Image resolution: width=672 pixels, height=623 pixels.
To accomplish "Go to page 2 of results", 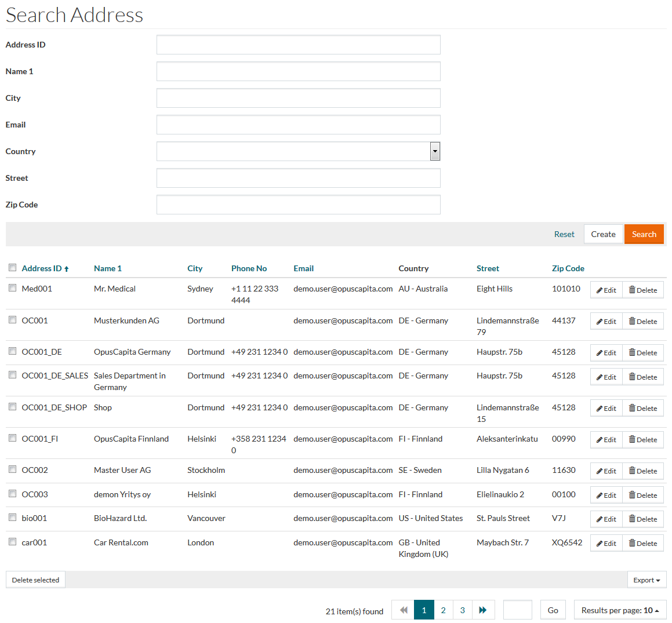I will [443, 610].
